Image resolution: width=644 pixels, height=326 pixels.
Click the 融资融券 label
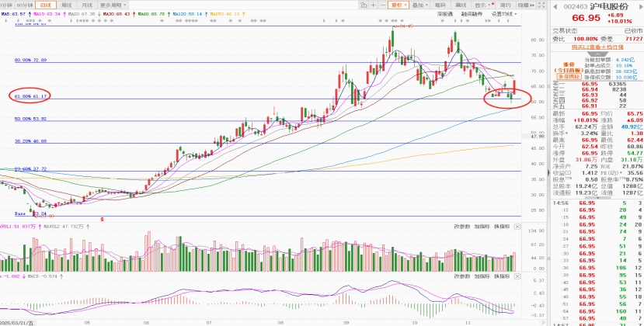472,14
